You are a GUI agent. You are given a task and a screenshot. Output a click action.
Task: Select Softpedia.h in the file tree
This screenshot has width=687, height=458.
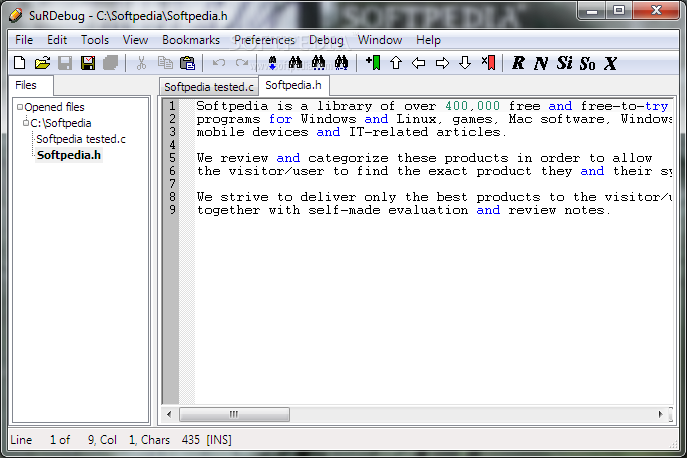[69, 155]
